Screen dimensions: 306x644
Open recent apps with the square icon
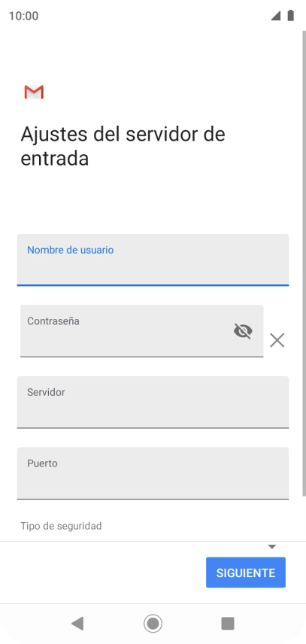pyautogui.click(x=228, y=624)
